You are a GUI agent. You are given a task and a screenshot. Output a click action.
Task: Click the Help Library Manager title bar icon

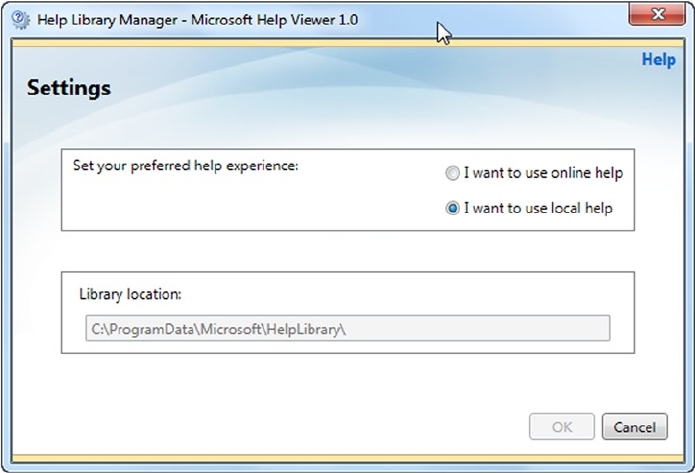tap(19, 20)
